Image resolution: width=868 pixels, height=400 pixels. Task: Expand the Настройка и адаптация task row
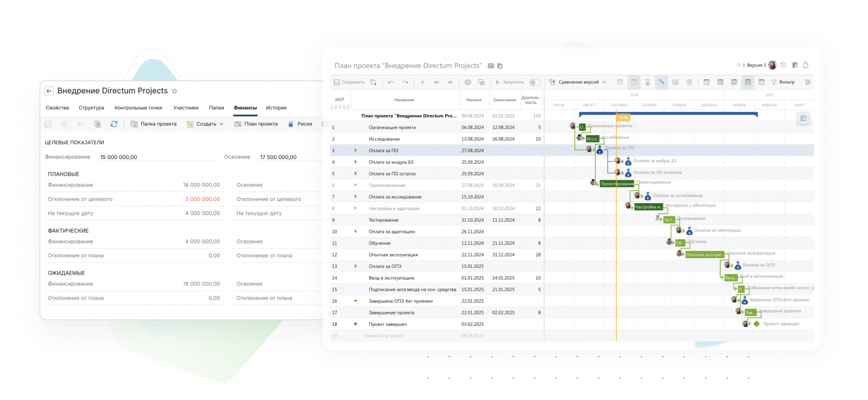pos(356,208)
